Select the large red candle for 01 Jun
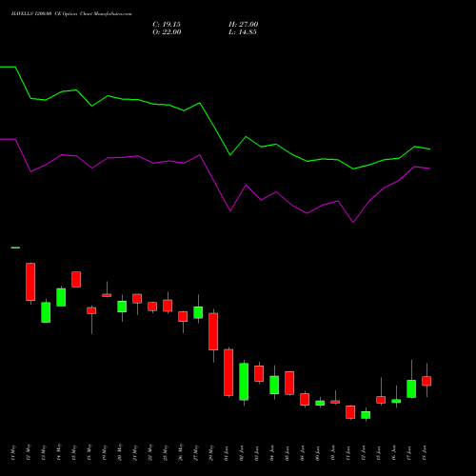The width and height of the screenshot is (476, 476). 228,372
